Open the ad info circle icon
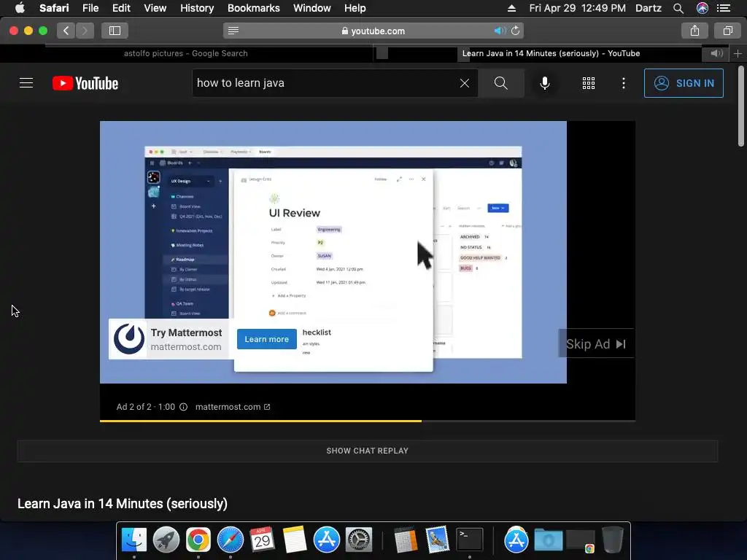 (x=183, y=407)
